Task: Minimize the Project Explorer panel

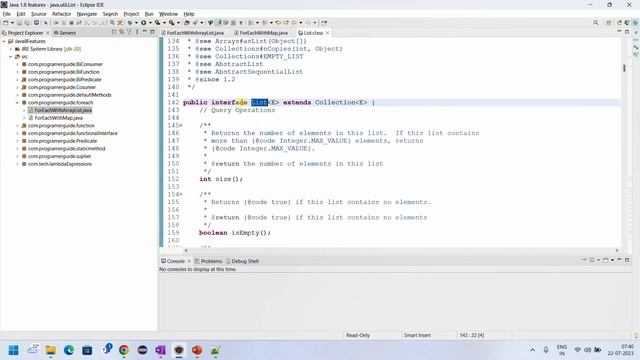Action: (144, 31)
